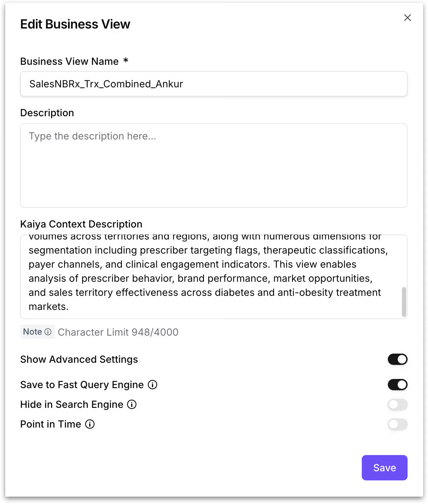Switch on the Point in Time toggle
Screen dimensions: 428x504
(x=397, y=424)
